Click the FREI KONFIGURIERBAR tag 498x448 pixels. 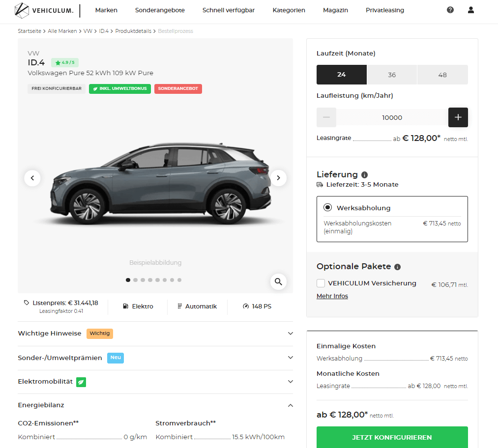56,88
